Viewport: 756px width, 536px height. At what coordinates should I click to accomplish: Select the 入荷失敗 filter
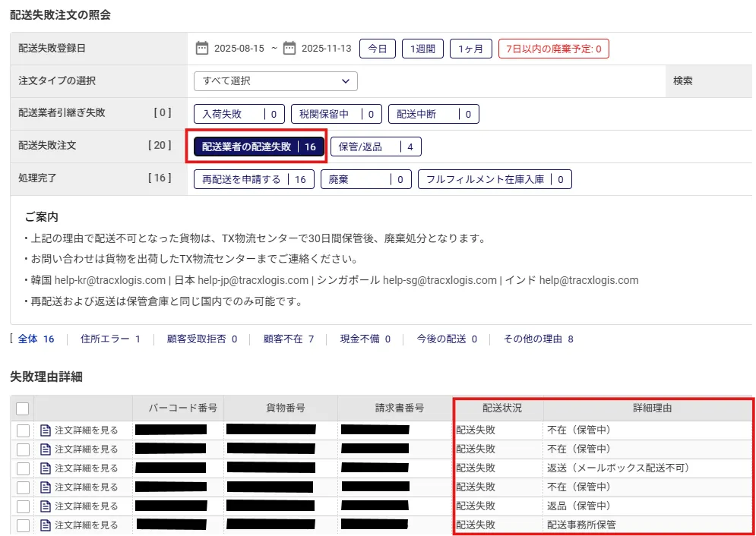point(239,114)
